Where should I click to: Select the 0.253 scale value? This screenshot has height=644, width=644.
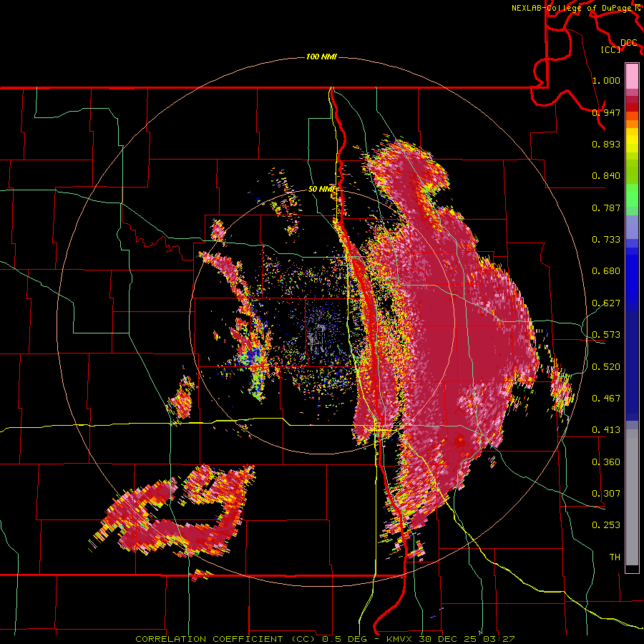[x=606, y=525]
